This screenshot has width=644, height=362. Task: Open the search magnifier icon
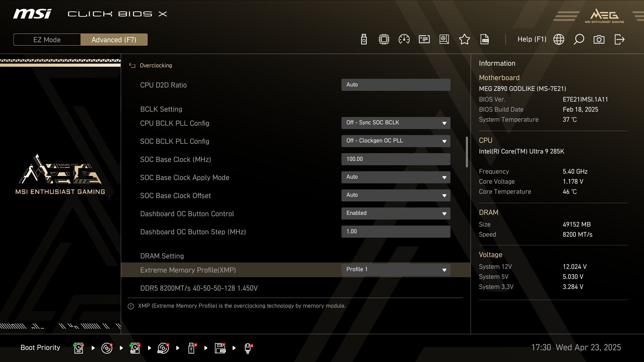579,40
